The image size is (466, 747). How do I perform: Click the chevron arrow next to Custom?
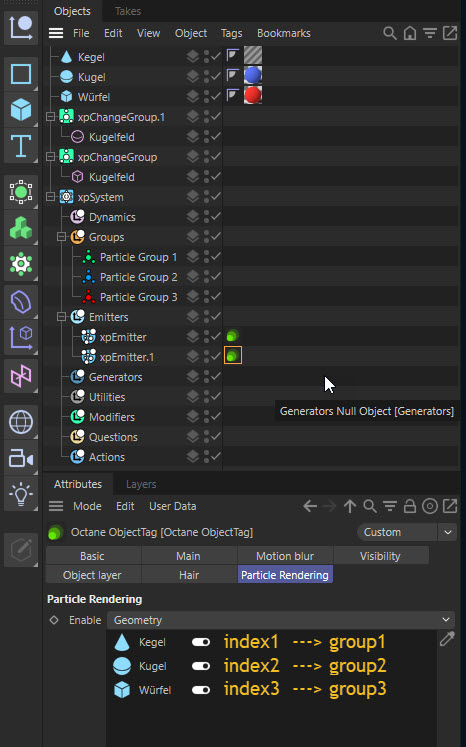click(448, 532)
